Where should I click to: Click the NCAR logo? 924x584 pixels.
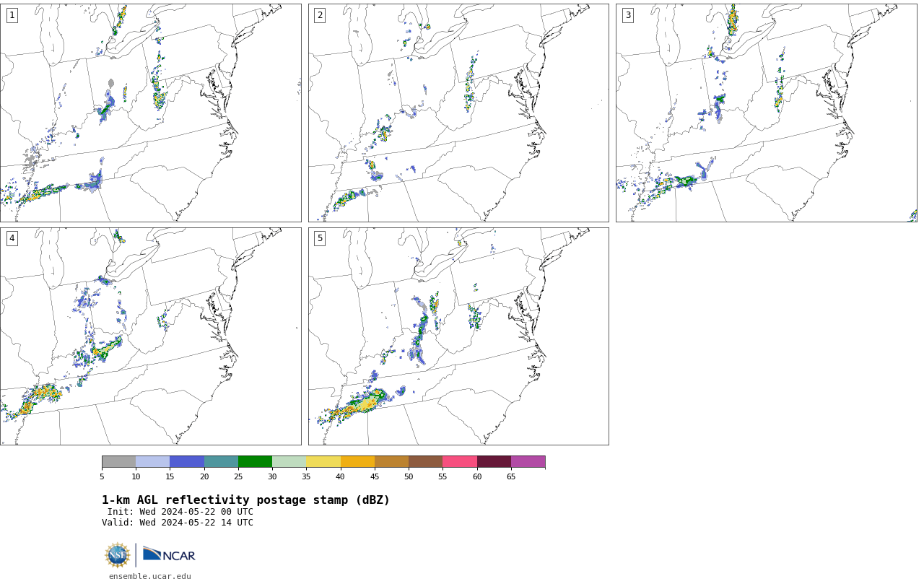pos(169,554)
